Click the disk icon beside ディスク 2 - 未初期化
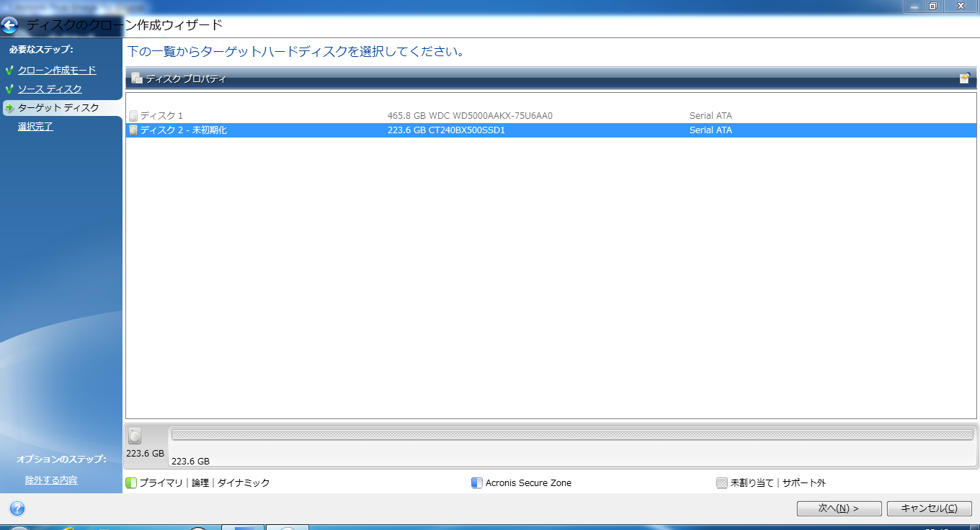The image size is (980, 530). (x=133, y=130)
